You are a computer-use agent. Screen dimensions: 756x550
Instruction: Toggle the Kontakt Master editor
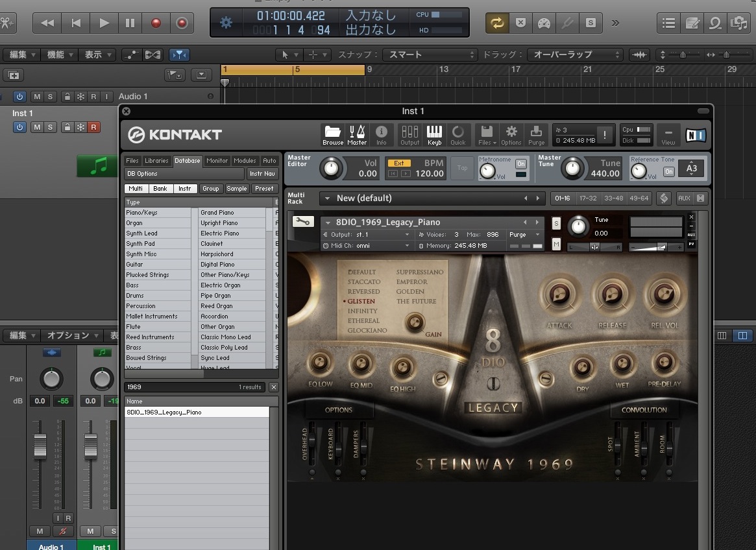point(357,135)
